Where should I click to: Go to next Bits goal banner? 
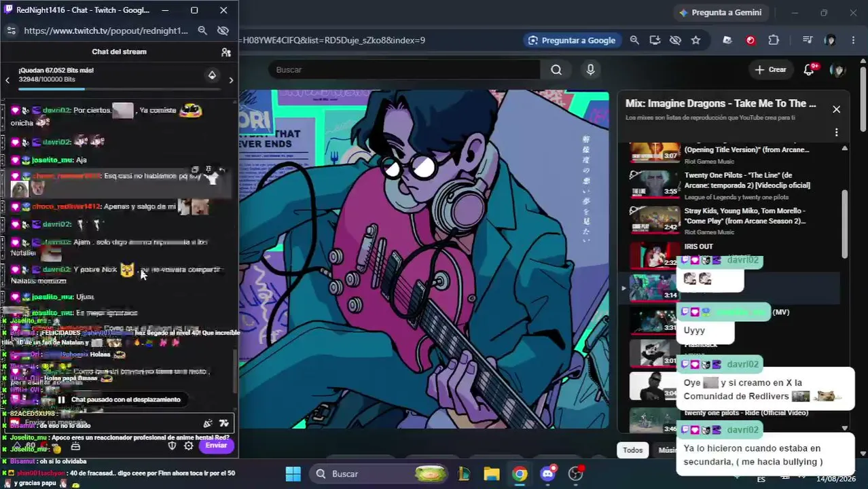[231, 80]
